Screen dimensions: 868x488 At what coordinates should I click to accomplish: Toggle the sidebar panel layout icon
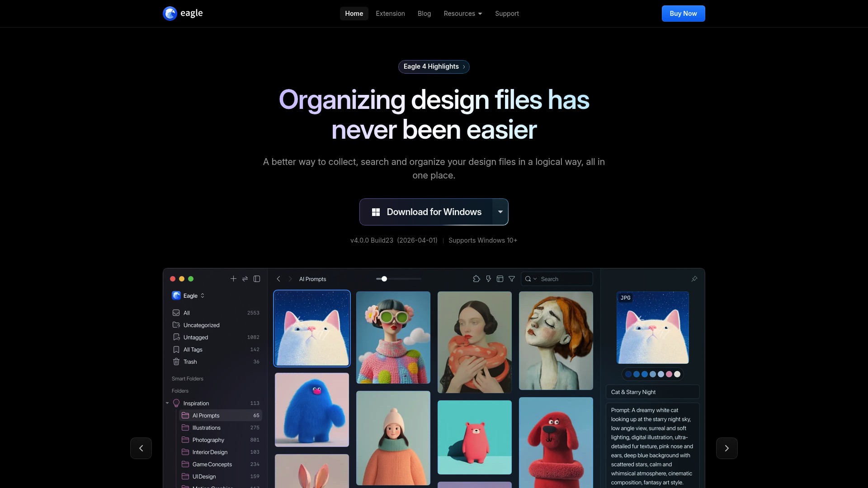(x=257, y=279)
